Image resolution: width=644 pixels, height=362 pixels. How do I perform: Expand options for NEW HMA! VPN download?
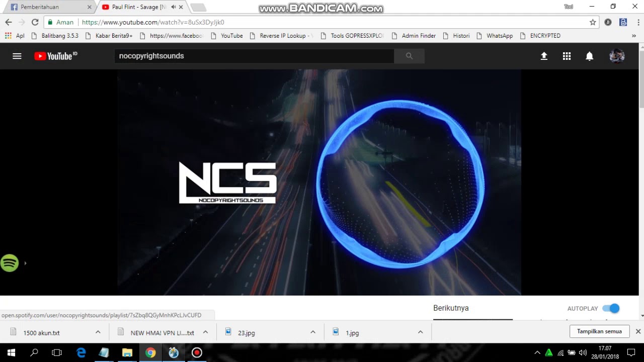click(205, 332)
